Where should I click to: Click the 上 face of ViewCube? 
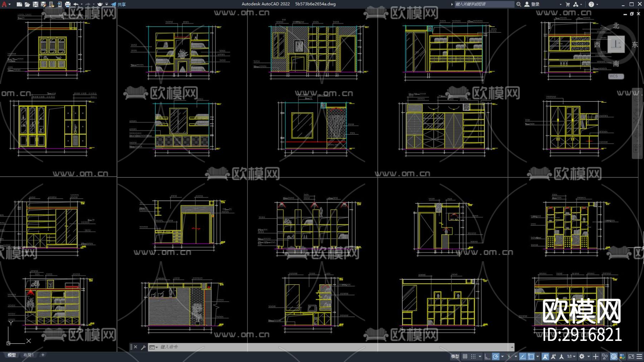[616, 44]
